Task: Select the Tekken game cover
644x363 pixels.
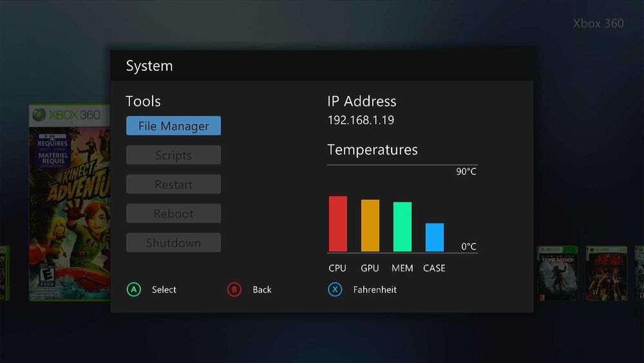Action: pos(606,273)
